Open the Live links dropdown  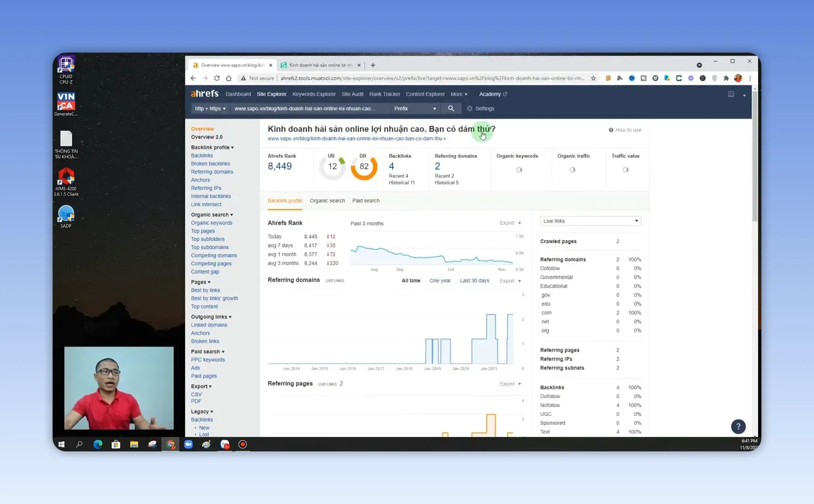[590, 221]
